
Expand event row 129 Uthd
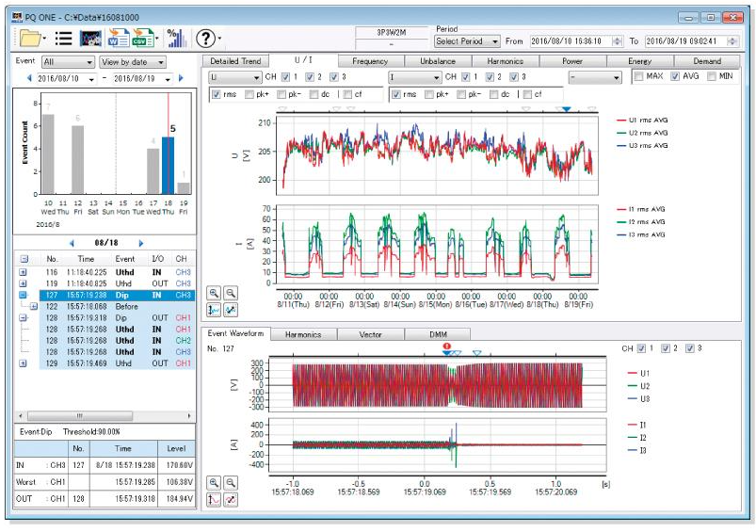click(23, 363)
